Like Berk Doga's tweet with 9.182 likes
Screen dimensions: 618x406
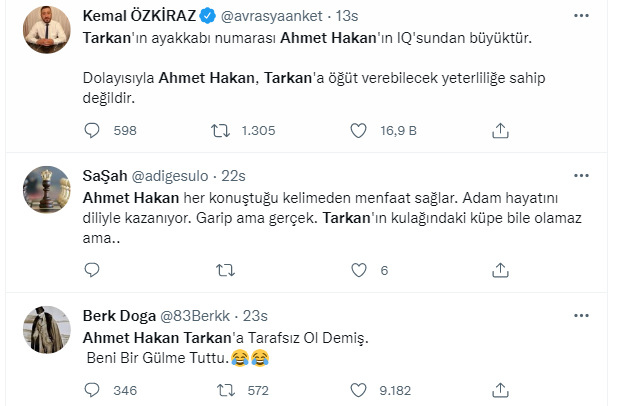tap(358, 390)
